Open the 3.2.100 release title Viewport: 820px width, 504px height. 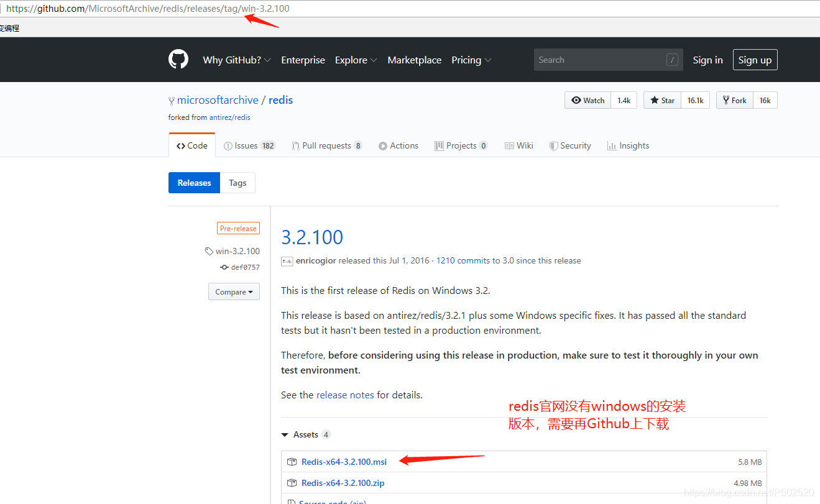pos(312,237)
